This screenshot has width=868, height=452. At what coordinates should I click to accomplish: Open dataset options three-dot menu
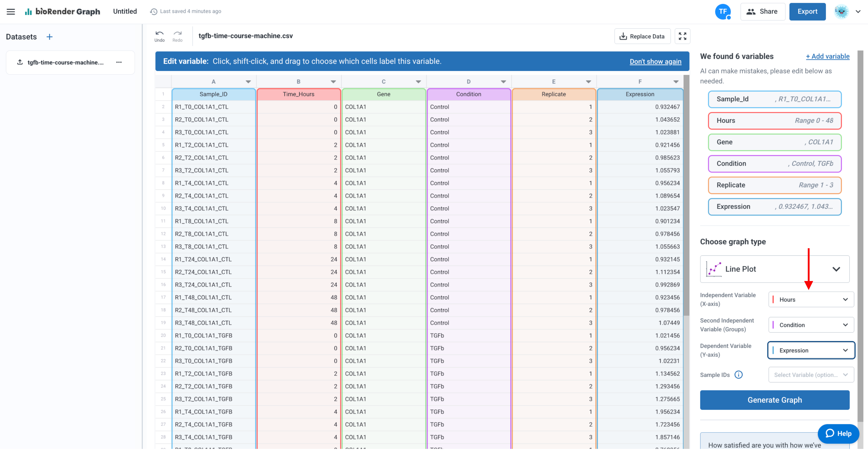pos(119,62)
